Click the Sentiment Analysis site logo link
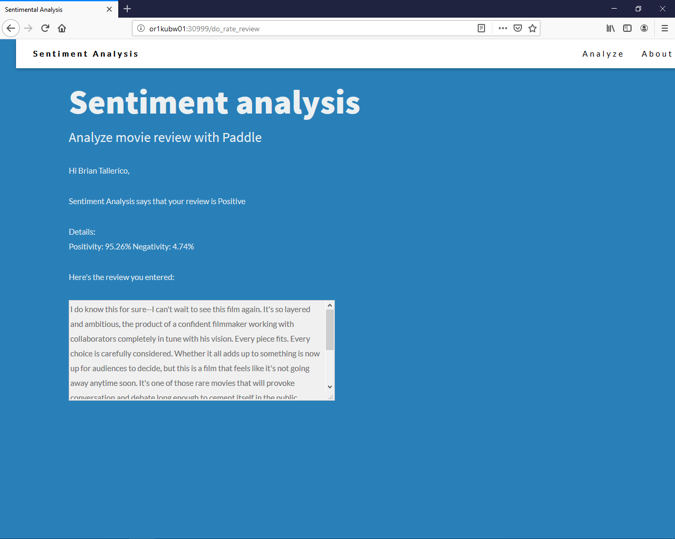675x539 pixels. (86, 54)
